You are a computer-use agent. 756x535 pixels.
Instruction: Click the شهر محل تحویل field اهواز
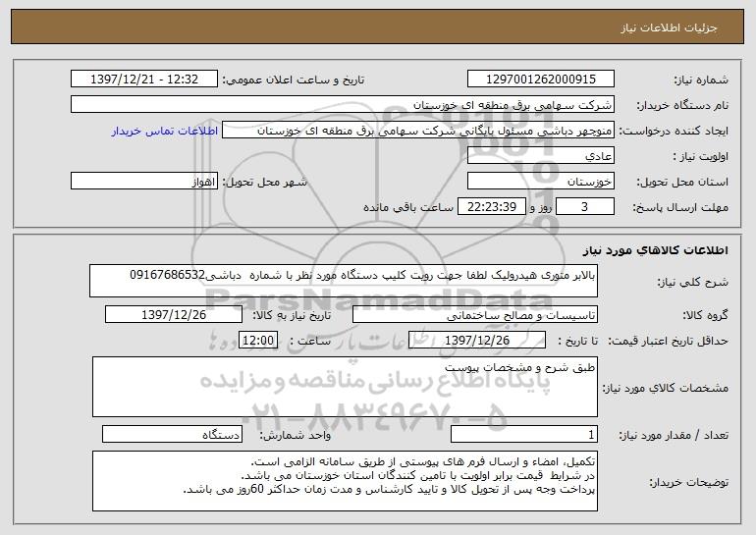point(144,182)
